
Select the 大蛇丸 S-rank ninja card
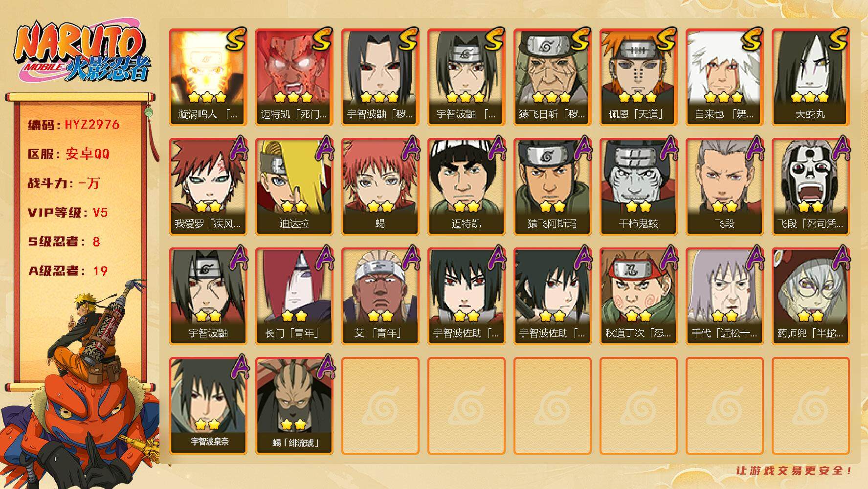(x=810, y=77)
